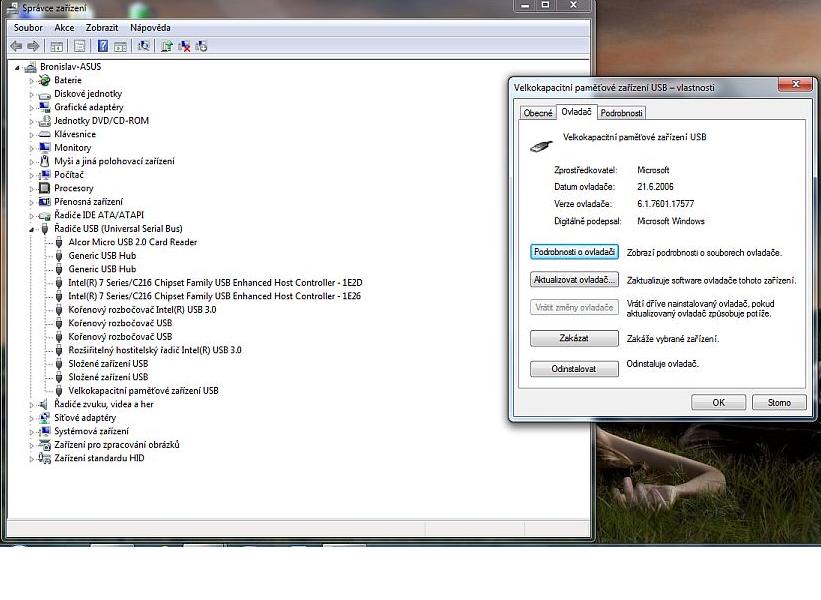This screenshot has height=600, width=821.
Task: Select the Ovladač tab
Action: [576, 112]
